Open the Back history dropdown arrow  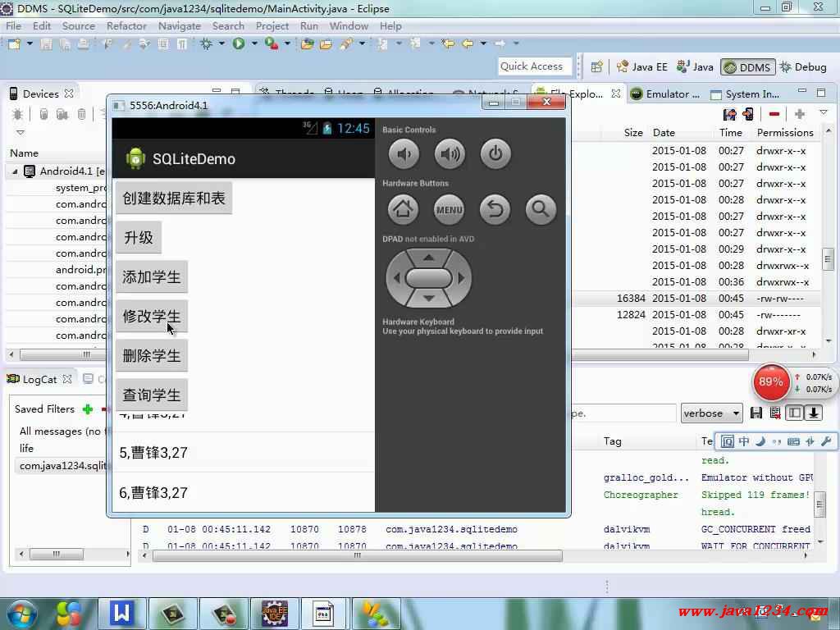pyautogui.click(x=482, y=44)
